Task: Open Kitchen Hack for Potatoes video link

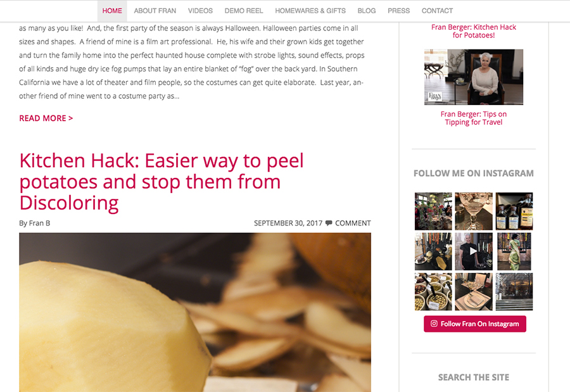Action: point(473,31)
